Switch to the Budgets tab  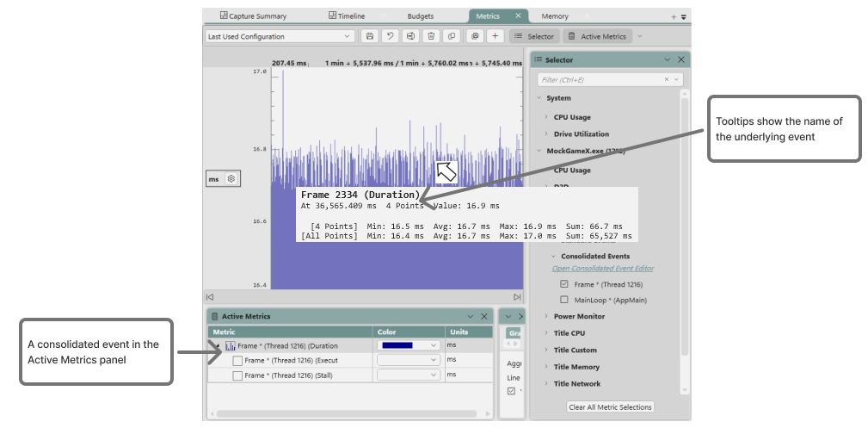(x=420, y=16)
